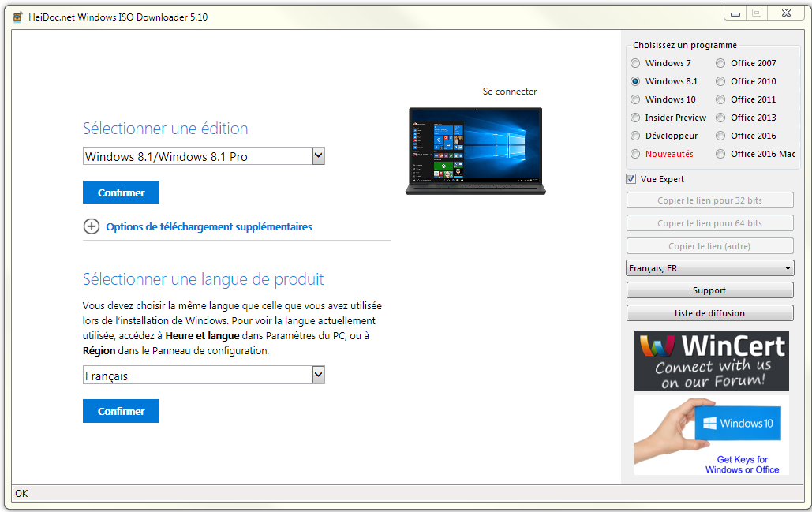The image size is (812, 512).
Task: Pick the Développeur radio option
Action: pos(635,136)
